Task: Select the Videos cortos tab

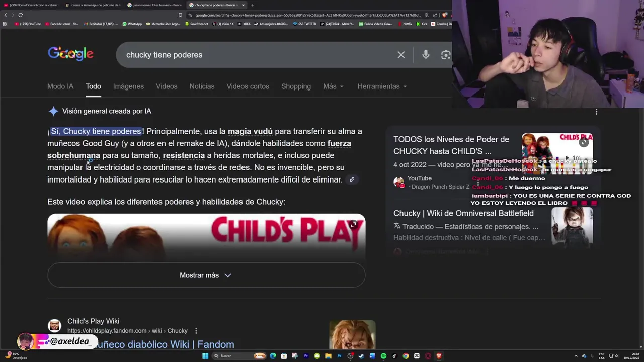Action: [248, 86]
